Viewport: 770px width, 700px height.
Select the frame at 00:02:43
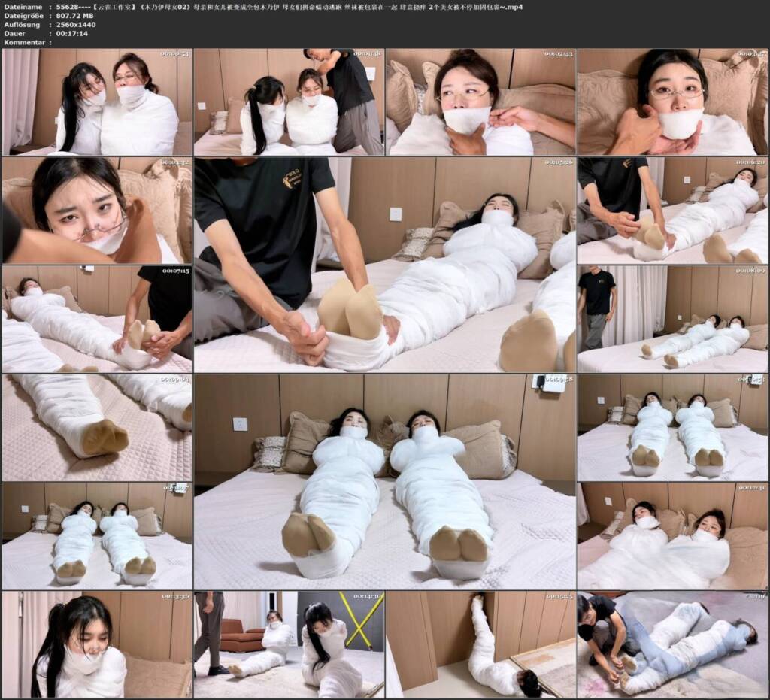click(x=480, y=102)
